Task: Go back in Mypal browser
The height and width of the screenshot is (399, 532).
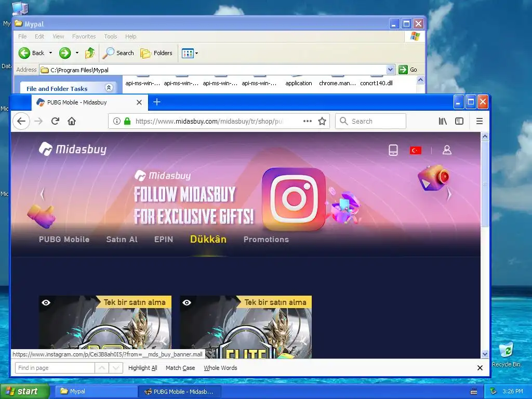Action: point(21,121)
